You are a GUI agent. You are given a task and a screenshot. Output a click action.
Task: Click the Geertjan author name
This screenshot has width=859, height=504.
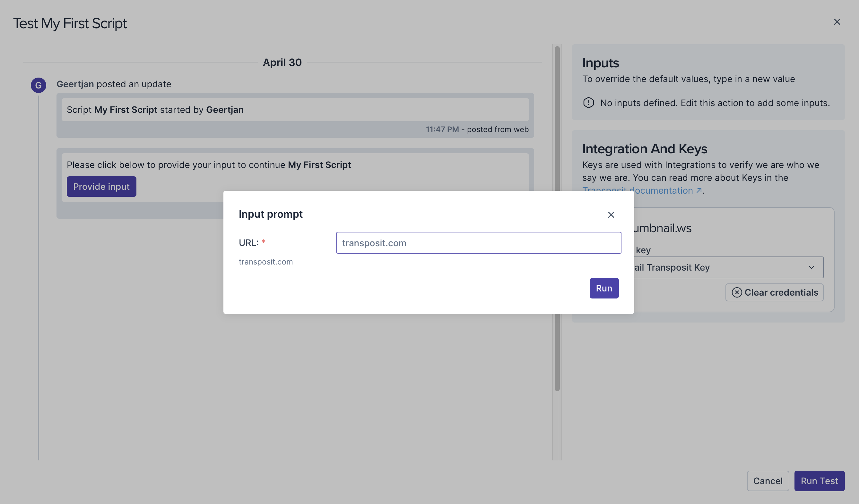75,84
